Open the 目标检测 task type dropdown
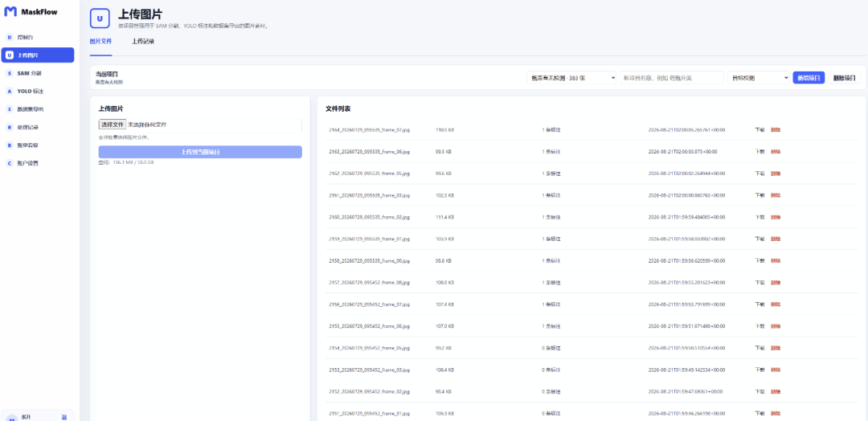 pos(759,78)
